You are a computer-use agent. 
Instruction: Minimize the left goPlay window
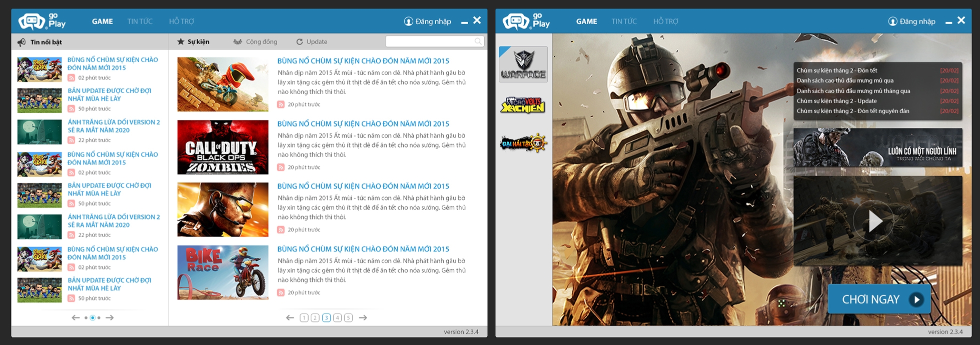[x=464, y=22]
